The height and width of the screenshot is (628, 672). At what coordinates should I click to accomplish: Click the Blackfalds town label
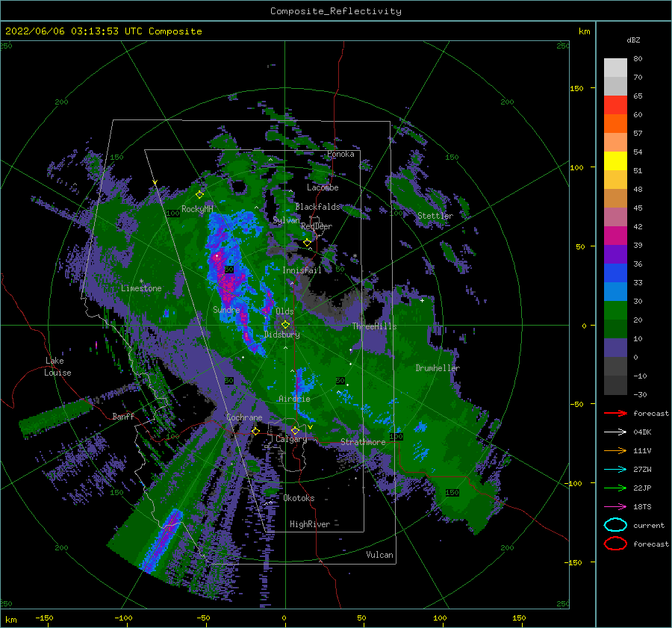317,207
